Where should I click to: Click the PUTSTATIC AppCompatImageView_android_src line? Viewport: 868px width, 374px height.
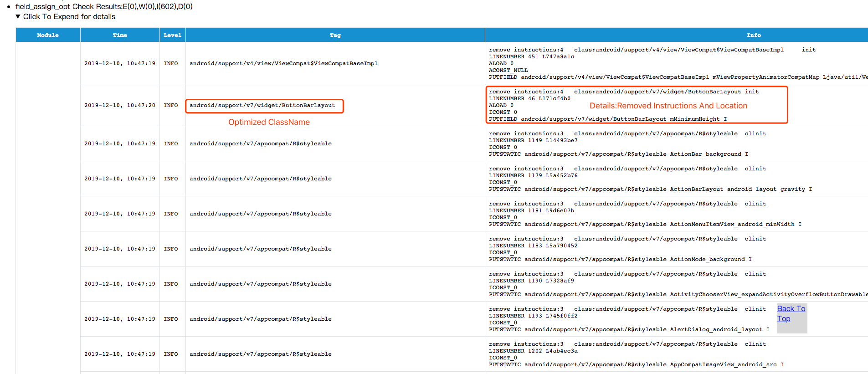pyautogui.click(x=636, y=364)
